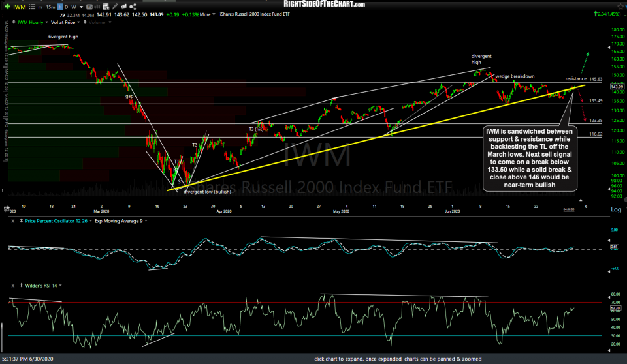Screen dimensions: 627x364
Task: Toggle the bar chart style icon
Action: point(97,7)
